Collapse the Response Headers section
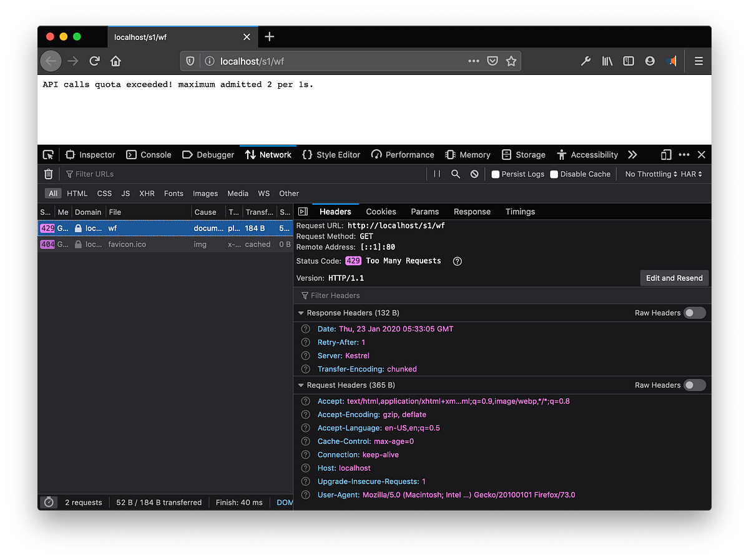The width and height of the screenshot is (749, 560). pyautogui.click(x=301, y=313)
